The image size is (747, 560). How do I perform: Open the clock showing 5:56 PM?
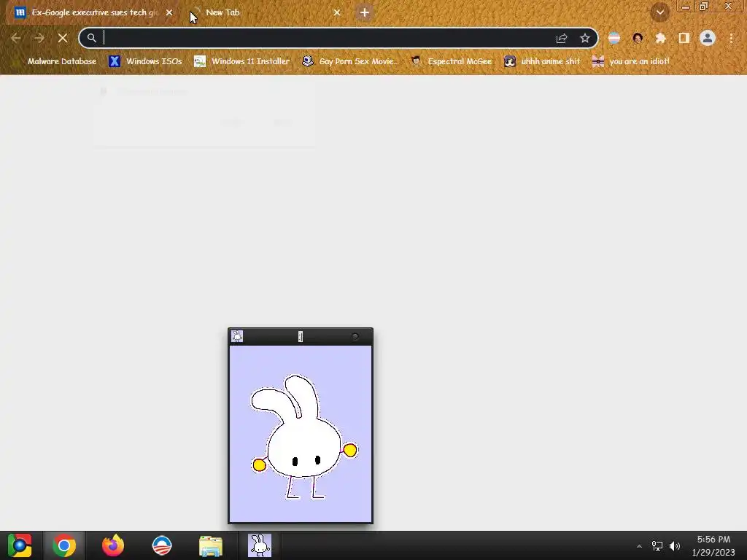(x=713, y=545)
